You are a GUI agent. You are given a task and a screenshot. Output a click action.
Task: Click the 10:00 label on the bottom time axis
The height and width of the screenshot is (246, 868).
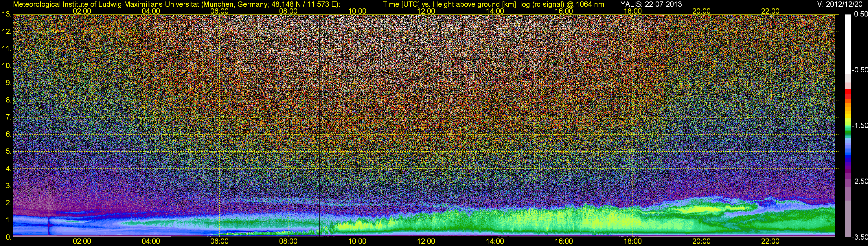click(357, 241)
